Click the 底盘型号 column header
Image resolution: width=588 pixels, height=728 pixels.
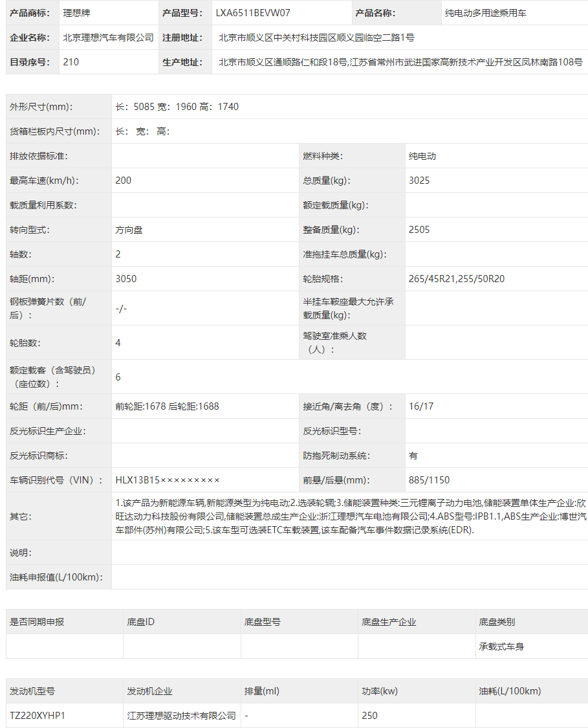tap(262, 622)
